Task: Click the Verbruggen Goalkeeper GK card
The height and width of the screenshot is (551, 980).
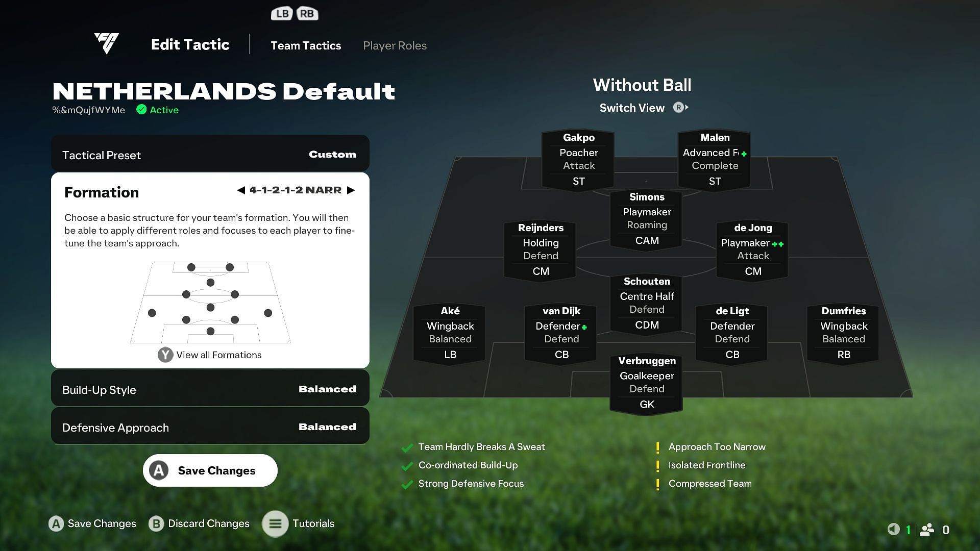Action: click(x=646, y=382)
